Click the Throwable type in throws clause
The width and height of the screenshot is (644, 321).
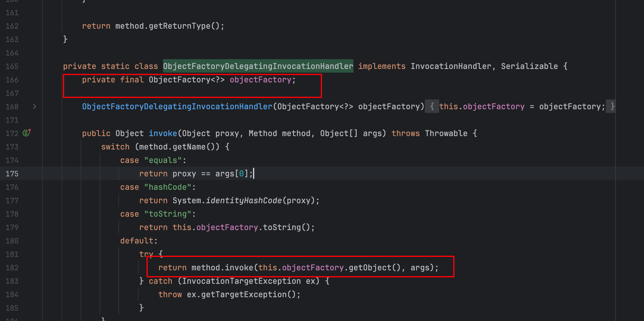(x=446, y=133)
